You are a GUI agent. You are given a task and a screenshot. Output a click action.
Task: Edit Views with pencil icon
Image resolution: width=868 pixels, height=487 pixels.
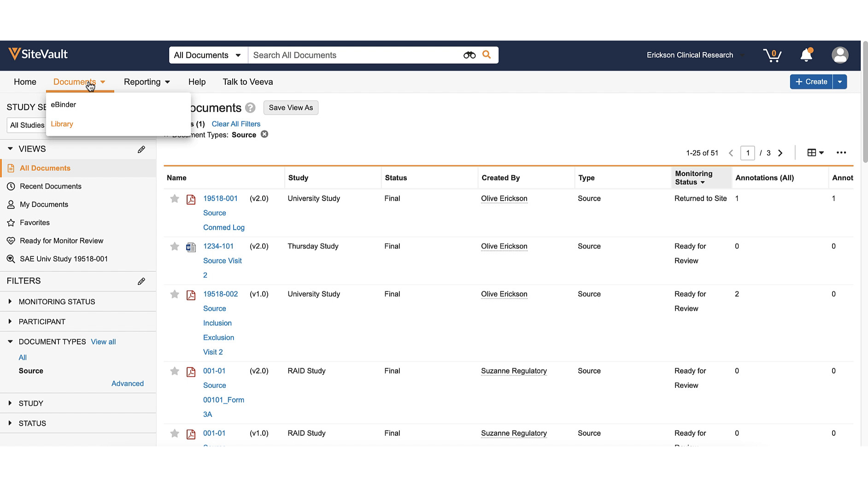point(141,149)
